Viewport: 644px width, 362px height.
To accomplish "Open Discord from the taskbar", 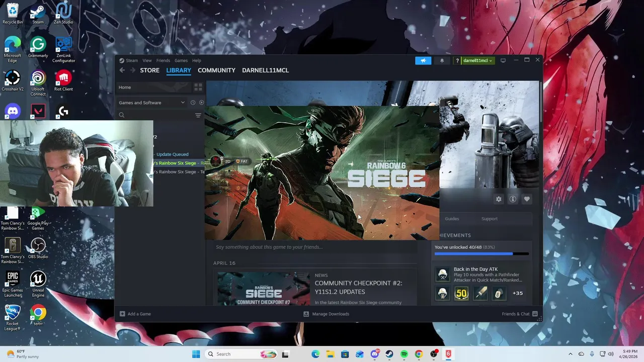I will tap(374, 354).
